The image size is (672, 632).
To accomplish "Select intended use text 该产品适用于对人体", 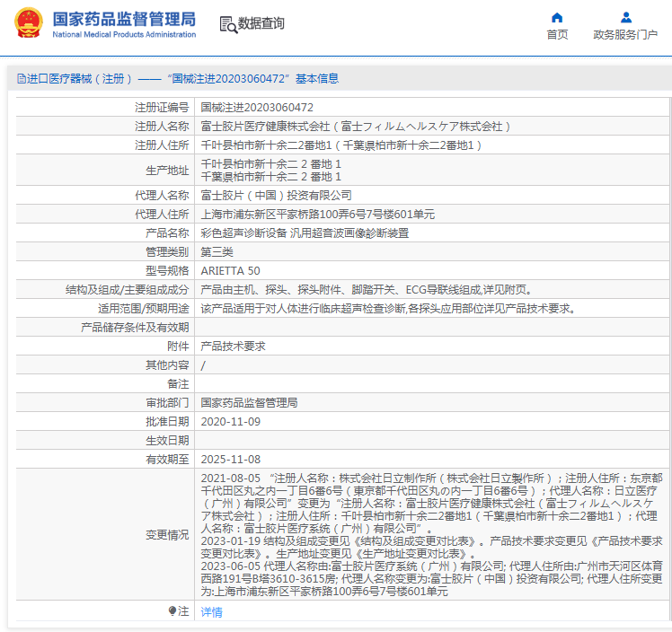I will 388,308.
